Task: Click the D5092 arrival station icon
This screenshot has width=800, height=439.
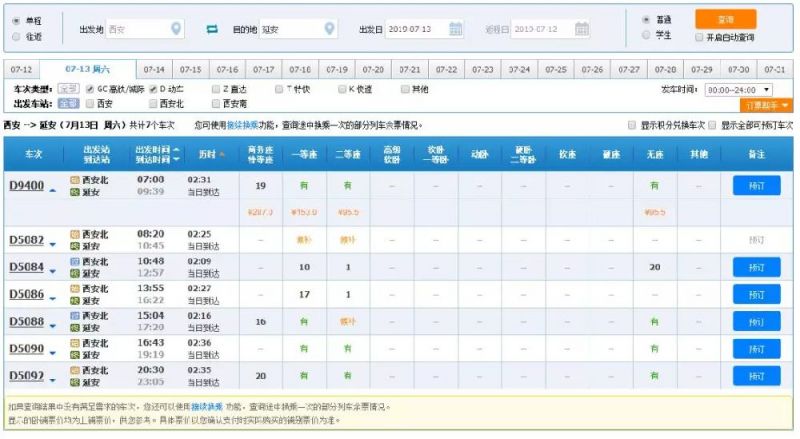Action: pos(75,382)
